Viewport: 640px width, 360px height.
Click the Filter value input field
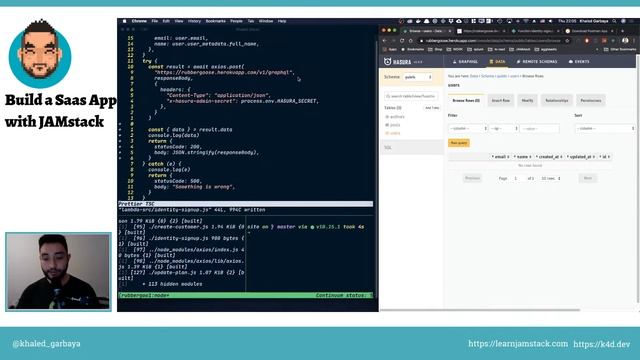(x=540, y=128)
